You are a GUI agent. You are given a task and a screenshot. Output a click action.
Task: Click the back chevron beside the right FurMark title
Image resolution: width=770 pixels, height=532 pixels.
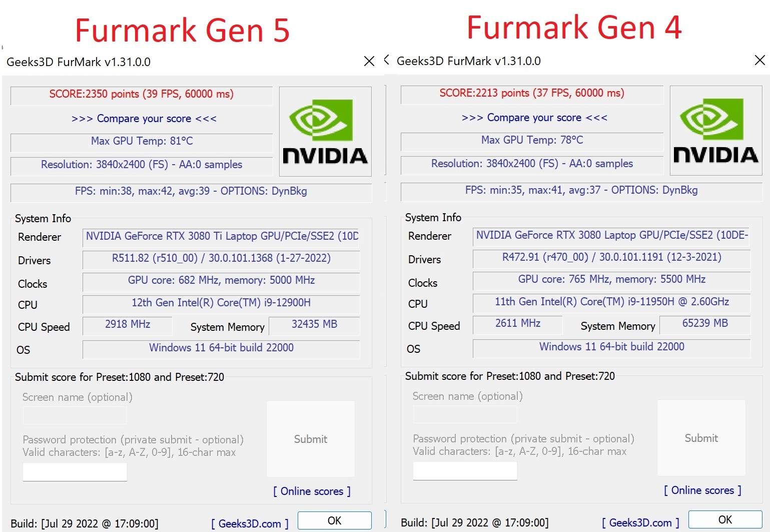click(x=387, y=60)
